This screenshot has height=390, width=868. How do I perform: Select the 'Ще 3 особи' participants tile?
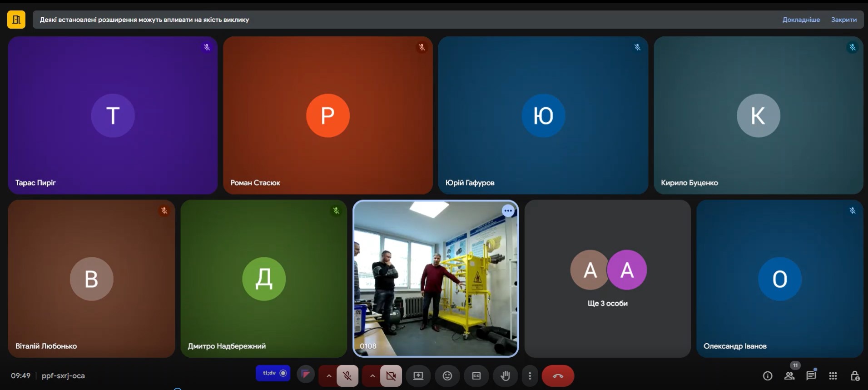coord(607,278)
